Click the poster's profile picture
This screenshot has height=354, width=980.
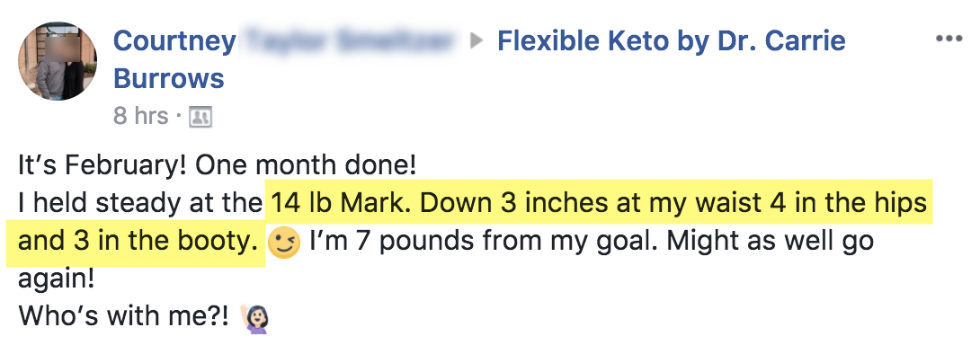tap(58, 60)
